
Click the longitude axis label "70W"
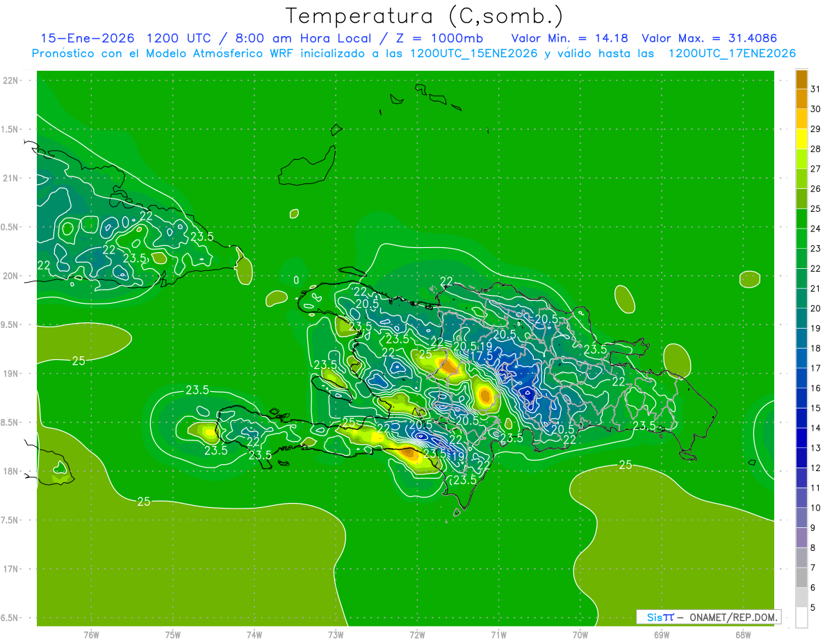point(580,635)
